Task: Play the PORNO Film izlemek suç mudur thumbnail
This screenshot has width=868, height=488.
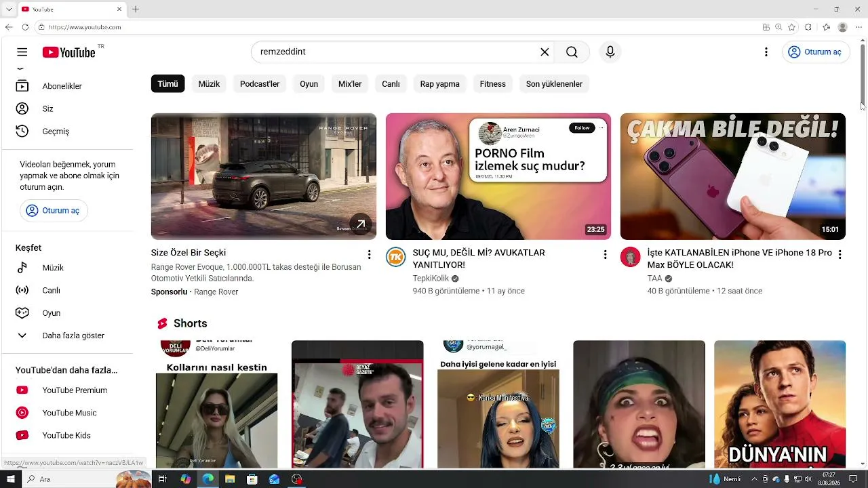Action: tap(498, 176)
